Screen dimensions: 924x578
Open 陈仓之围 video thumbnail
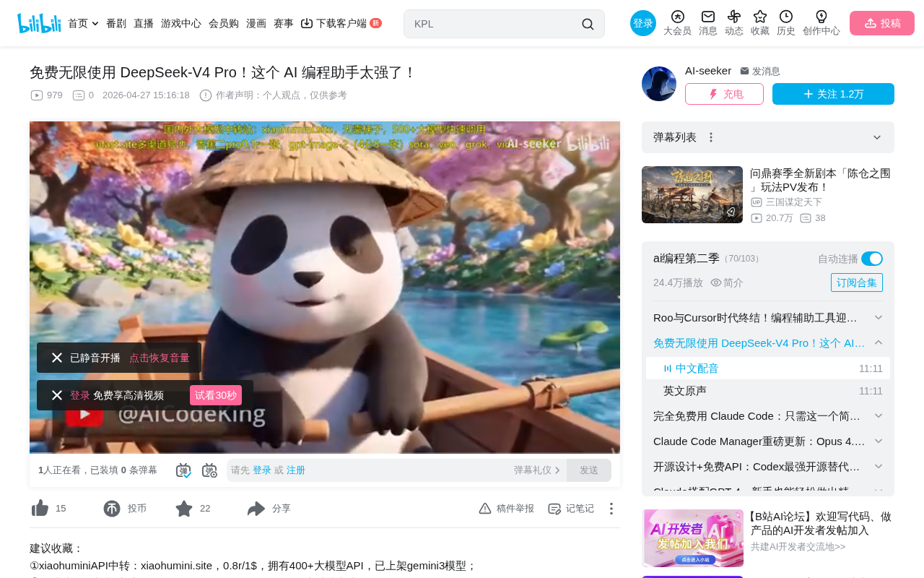pyautogui.click(x=692, y=195)
